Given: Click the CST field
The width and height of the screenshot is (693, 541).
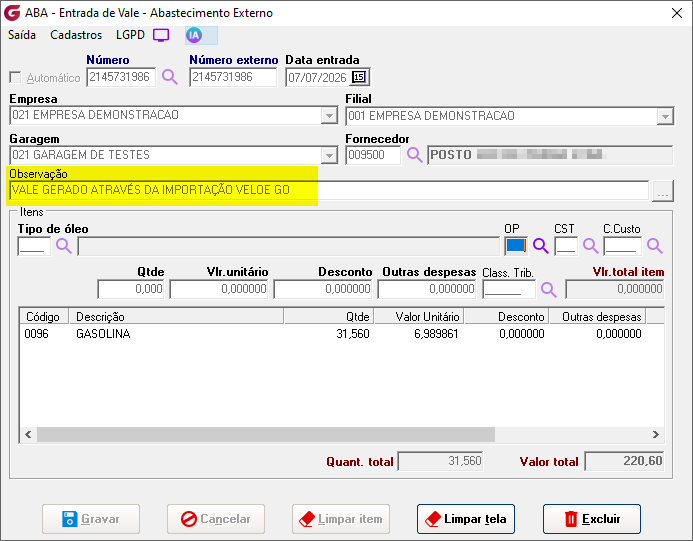Looking at the screenshot, I should (x=566, y=246).
